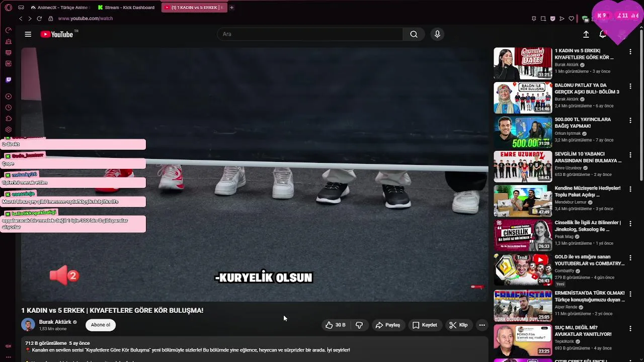Open '500.000 TL YAYINCILARA BAĞIŞ' thumbnail

click(x=523, y=132)
